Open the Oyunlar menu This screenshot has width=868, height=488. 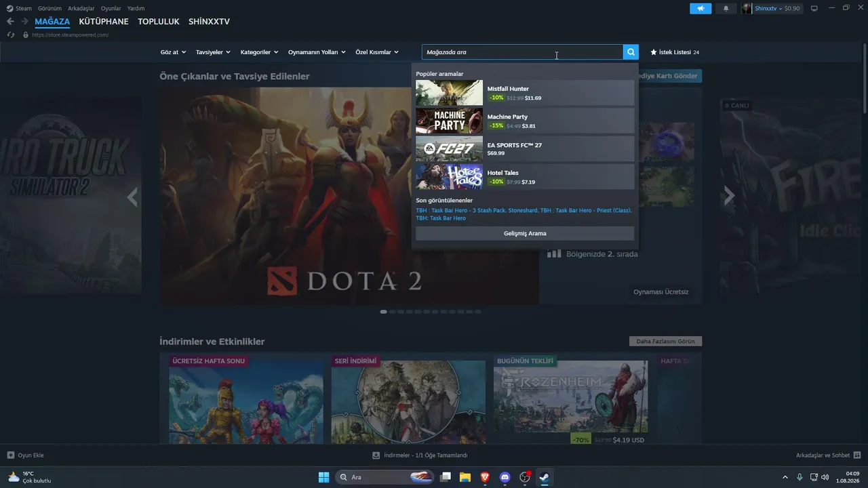111,8
